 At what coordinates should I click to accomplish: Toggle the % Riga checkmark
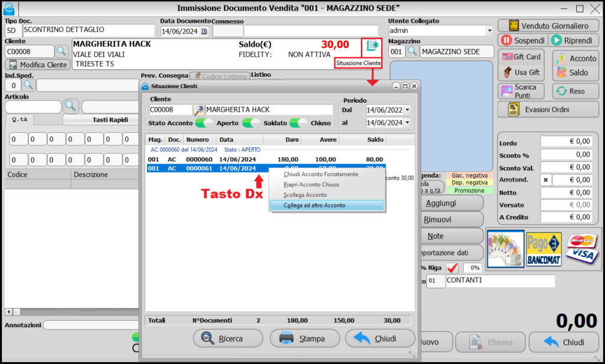coord(452,268)
